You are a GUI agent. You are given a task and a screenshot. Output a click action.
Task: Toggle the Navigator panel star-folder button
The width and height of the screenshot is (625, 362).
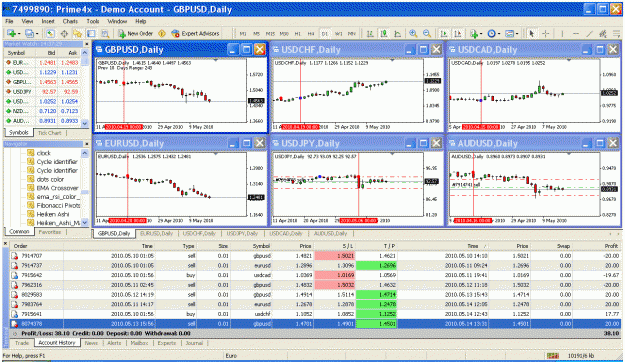point(77,34)
